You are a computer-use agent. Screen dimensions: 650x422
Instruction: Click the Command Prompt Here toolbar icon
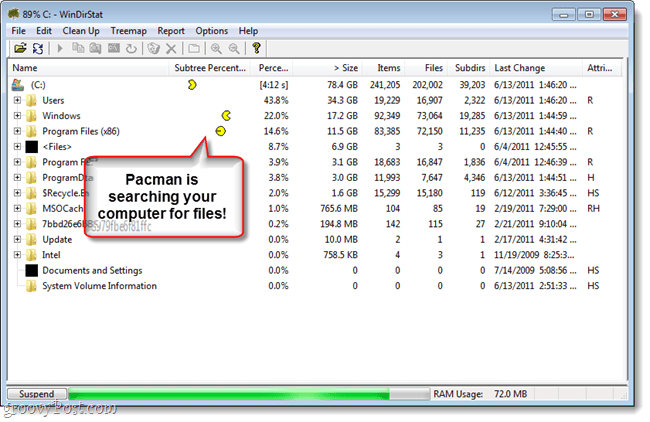tap(114, 49)
